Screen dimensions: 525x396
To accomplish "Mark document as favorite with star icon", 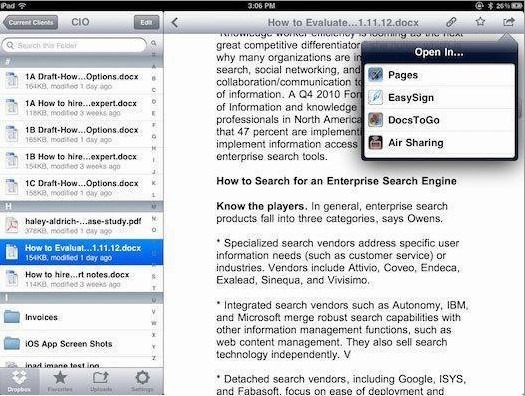I will [x=480, y=22].
